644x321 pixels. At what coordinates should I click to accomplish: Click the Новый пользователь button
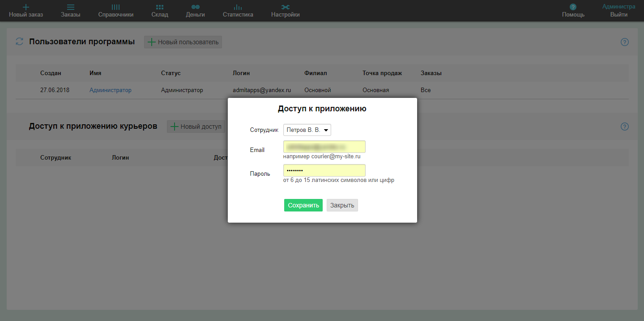click(183, 42)
